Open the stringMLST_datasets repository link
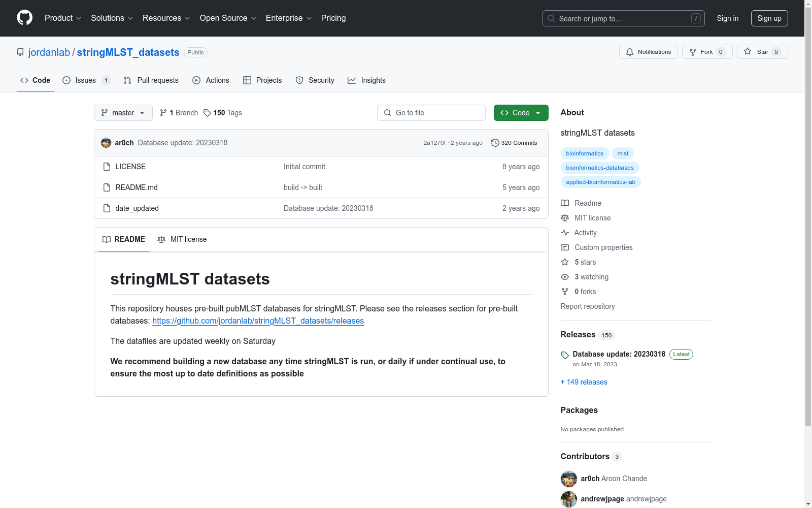This screenshot has height=508, width=812. pyautogui.click(x=128, y=52)
